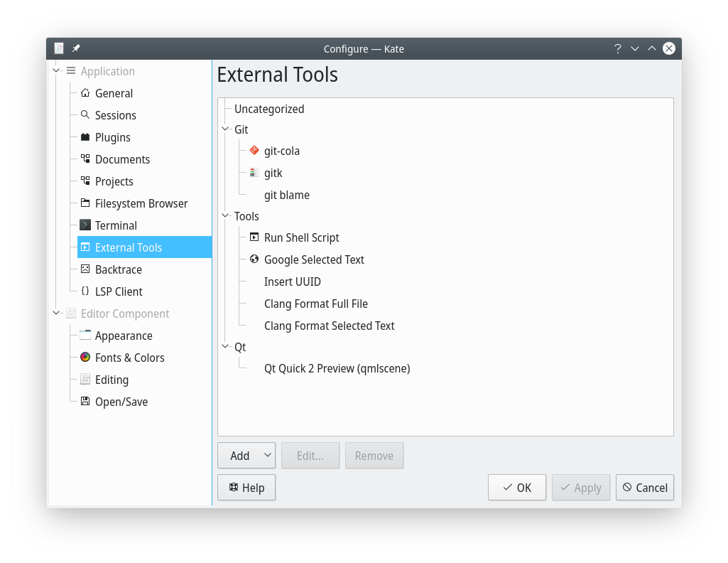
Task: Collapse the Qt category expander
Action: [226, 347]
